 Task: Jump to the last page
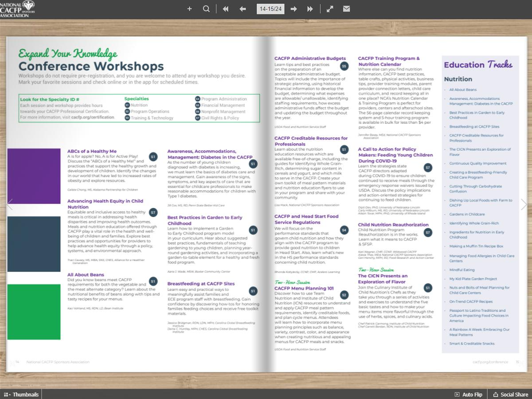(x=310, y=9)
